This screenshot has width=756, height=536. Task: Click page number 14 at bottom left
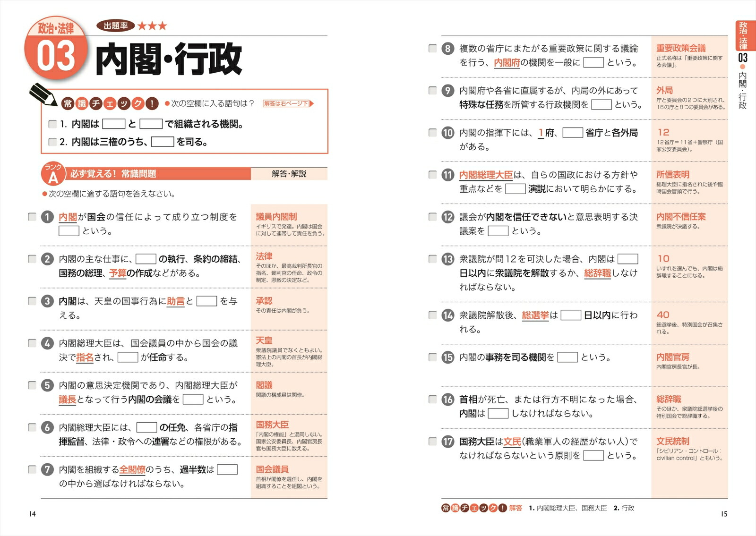[32, 514]
